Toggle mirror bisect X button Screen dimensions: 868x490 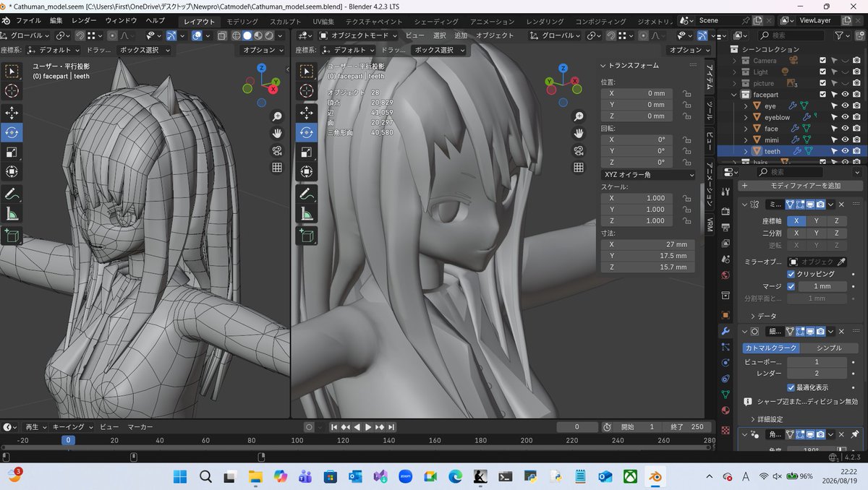(x=796, y=233)
